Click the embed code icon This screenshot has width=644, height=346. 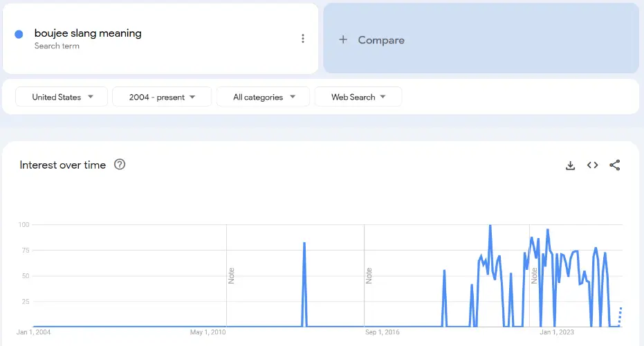[x=592, y=165]
